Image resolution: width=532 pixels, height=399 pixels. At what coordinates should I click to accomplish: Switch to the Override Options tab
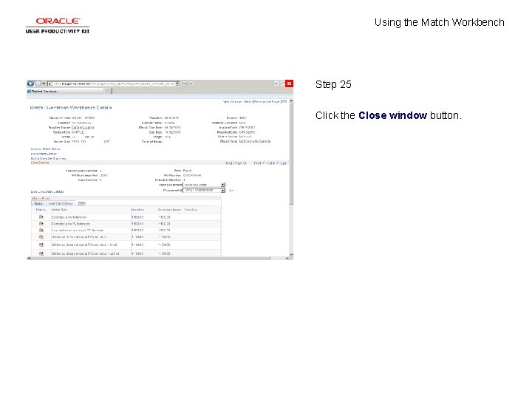click(x=61, y=203)
